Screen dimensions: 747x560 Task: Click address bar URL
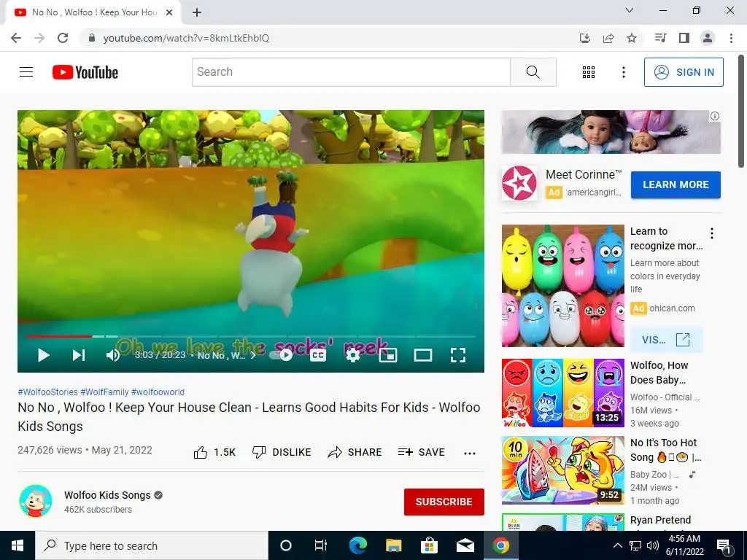(186, 38)
